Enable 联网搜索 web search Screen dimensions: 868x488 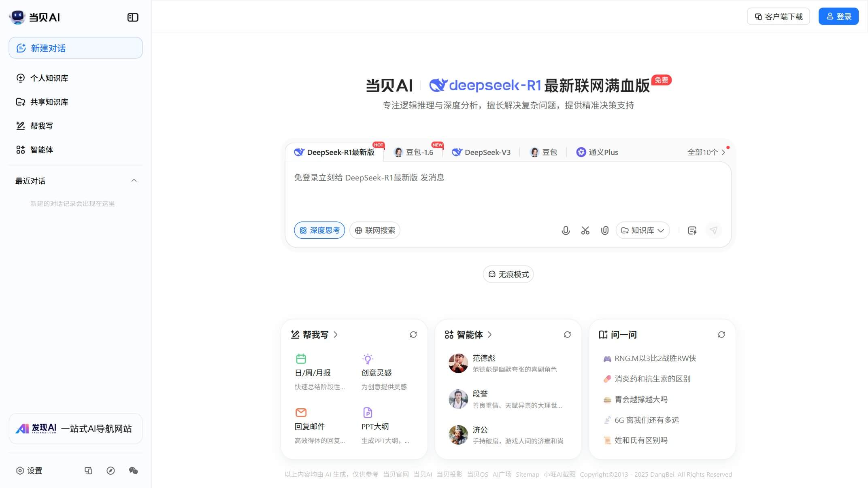coord(374,230)
